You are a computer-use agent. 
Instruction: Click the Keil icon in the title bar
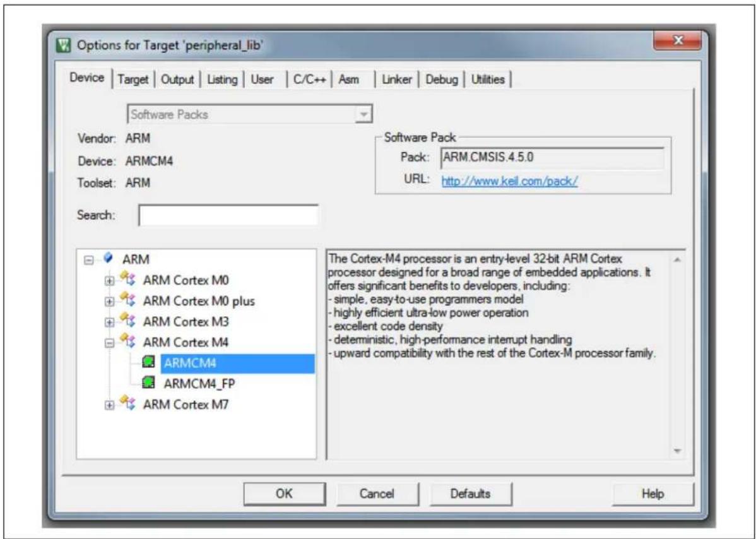click(63, 46)
